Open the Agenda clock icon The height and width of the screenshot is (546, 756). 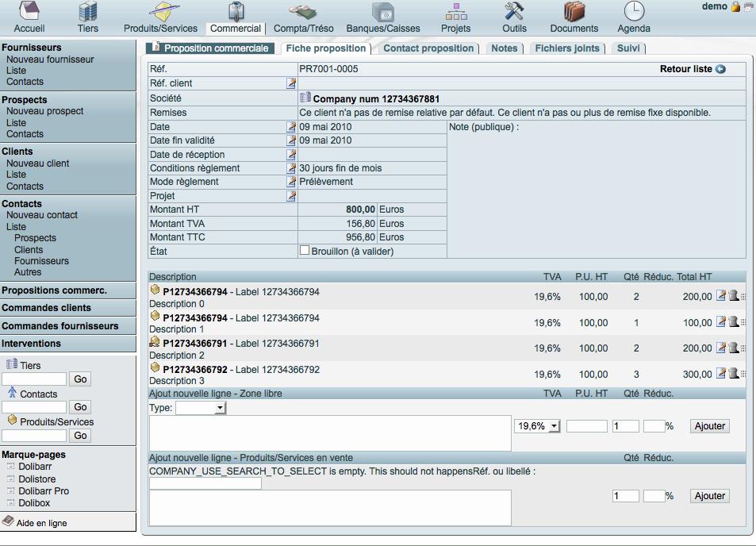coord(634,12)
